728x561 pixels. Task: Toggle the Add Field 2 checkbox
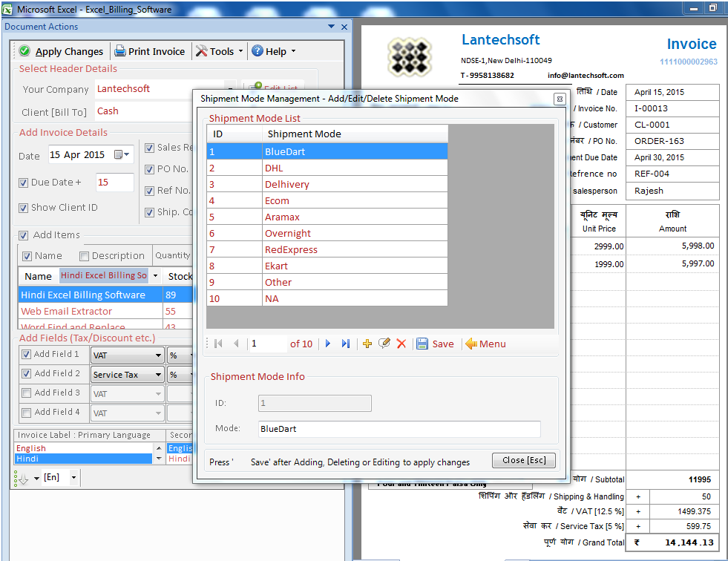point(27,373)
